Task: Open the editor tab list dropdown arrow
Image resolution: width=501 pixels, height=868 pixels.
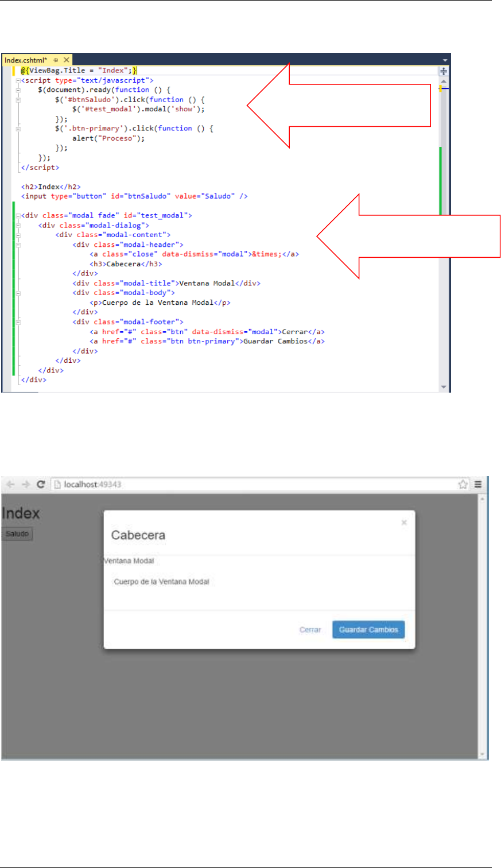Action: tap(445, 60)
